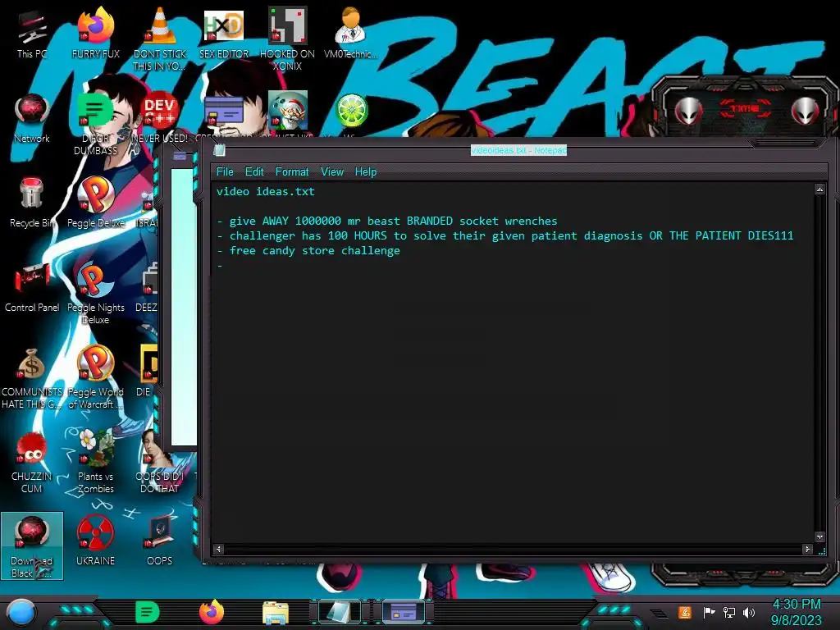Click the Notepad horizontal scrollbar left arrow

pos(218,549)
